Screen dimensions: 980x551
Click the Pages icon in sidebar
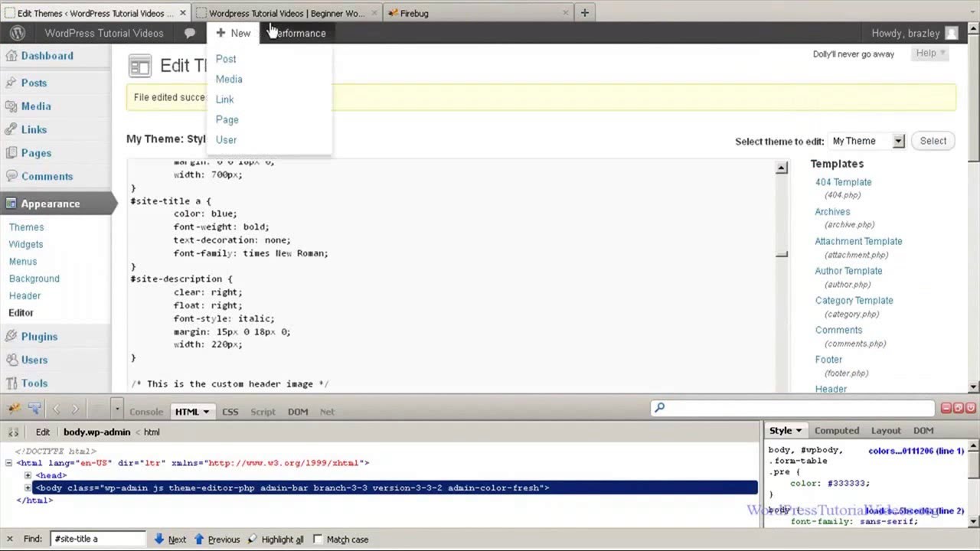pos(11,153)
